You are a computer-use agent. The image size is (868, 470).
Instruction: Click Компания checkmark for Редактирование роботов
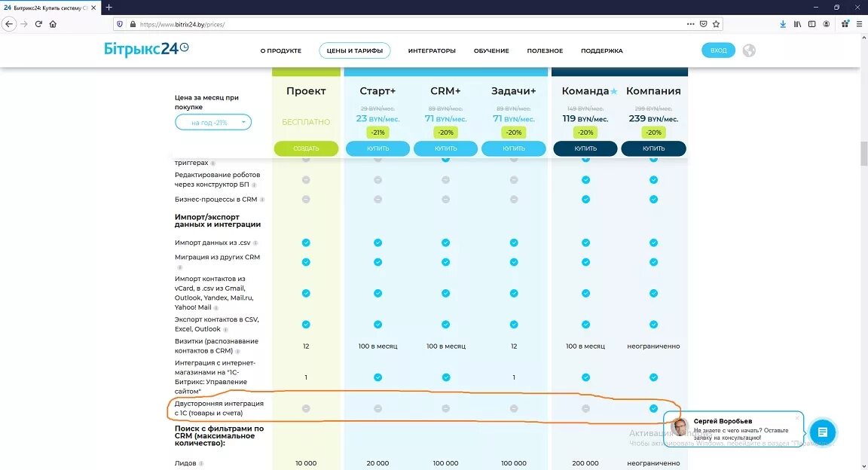tap(654, 180)
